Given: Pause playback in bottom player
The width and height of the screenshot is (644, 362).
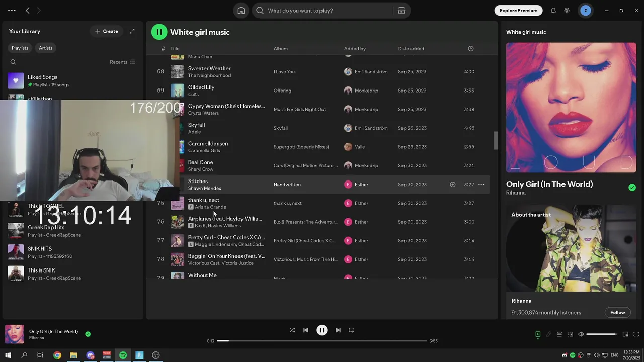Looking at the screenshot, I should (x=322, y=330).
